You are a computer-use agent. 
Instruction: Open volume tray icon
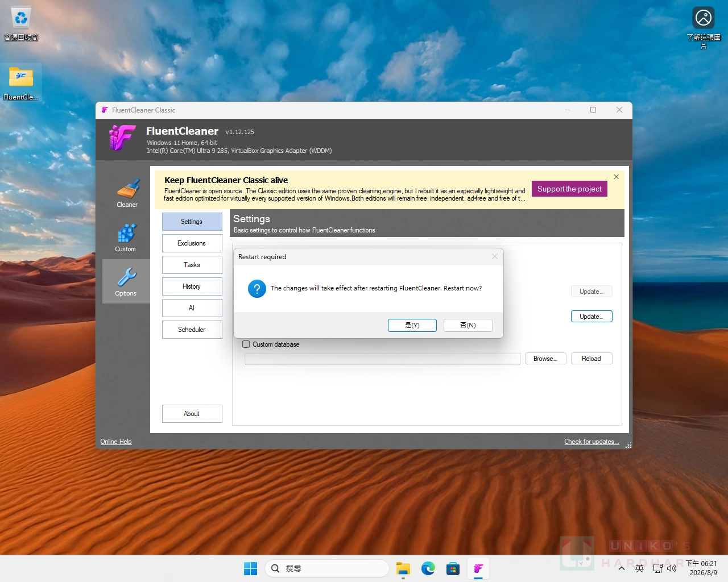click(x=672, y=568)
